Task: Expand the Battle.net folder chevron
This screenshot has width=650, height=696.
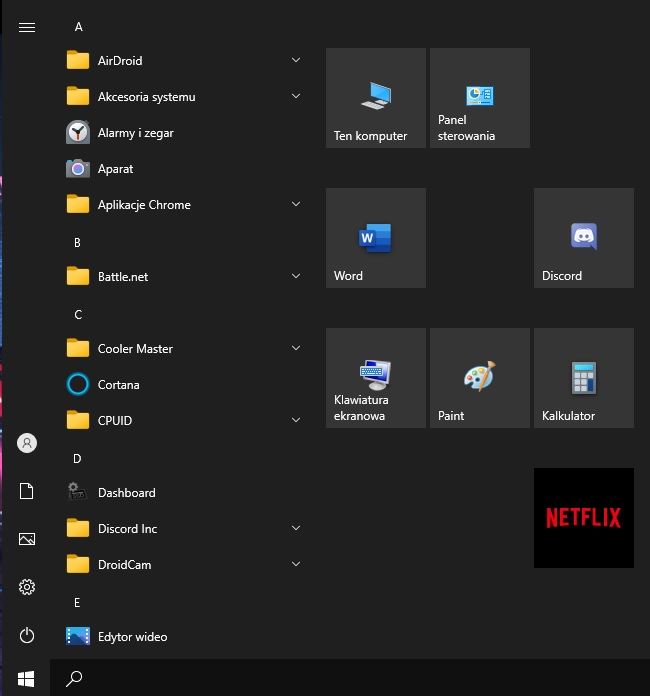Action: click(296, 277)
